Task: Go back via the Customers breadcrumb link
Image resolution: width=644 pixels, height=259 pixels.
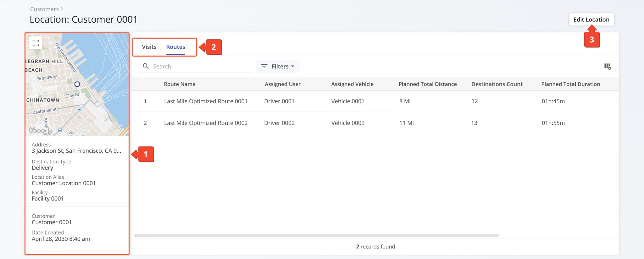Action: 44,9
